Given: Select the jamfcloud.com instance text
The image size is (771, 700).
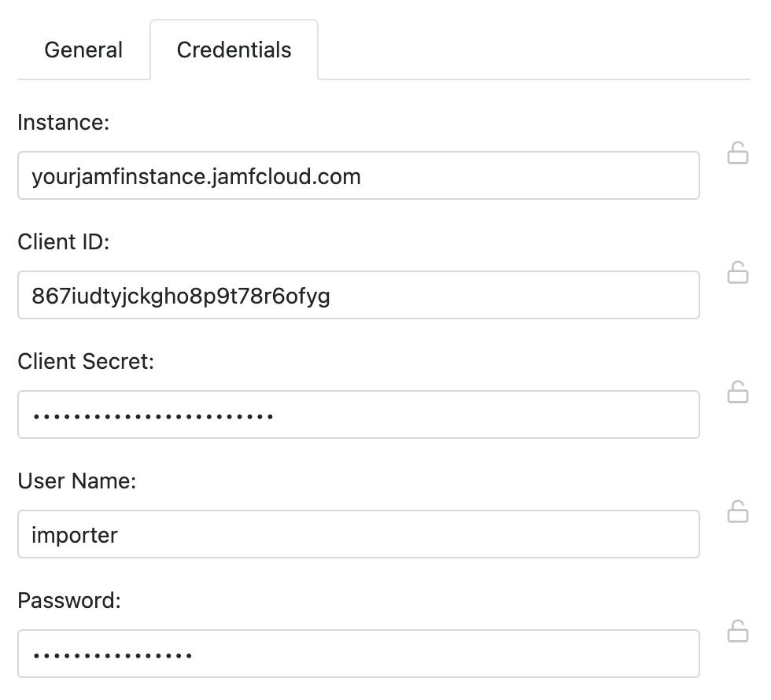Looking at the screenshot, I should click(196, 175).
